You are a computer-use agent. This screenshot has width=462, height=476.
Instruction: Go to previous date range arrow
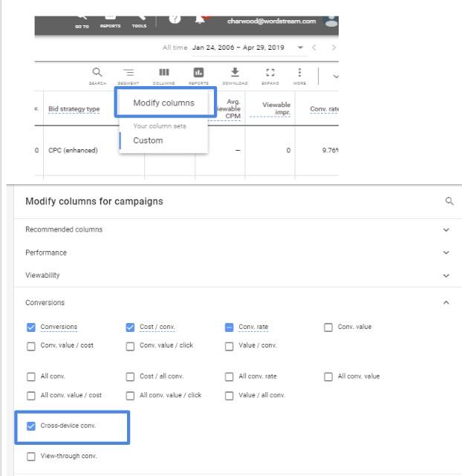314,48
